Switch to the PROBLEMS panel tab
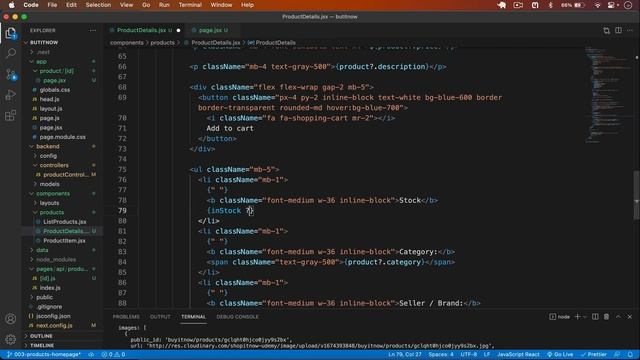 [126, 317]
